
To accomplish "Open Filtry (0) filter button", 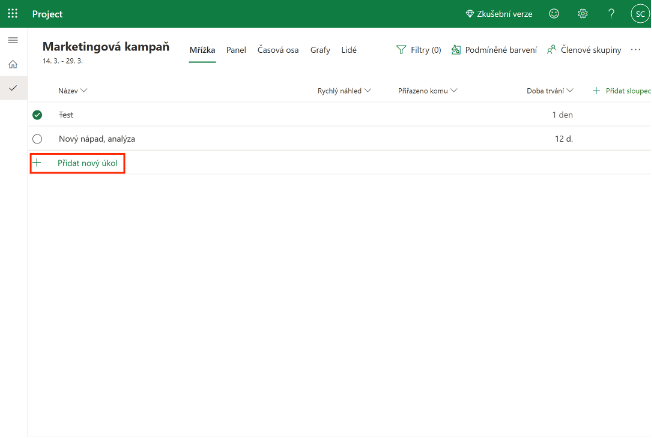I will coord(418,49).
